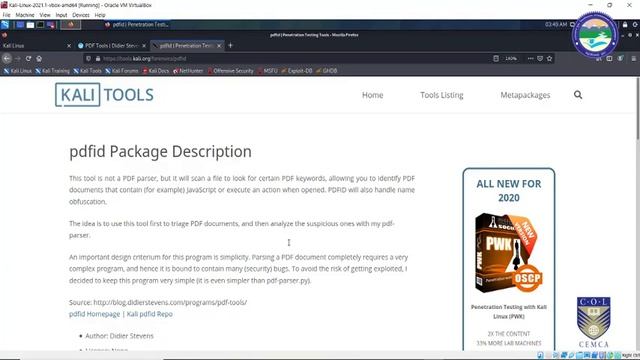Open the page actions three-dot menu
The image size is (640, 360).
coord(530,58)
